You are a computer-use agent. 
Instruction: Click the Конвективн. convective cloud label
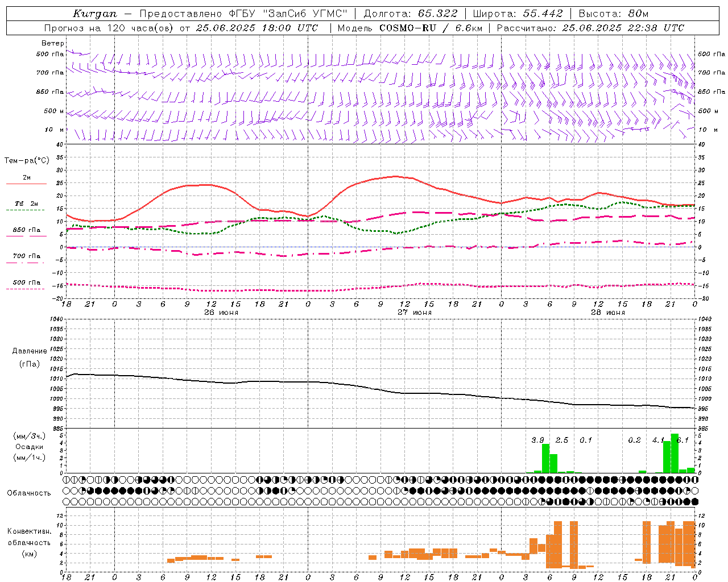(x=30, y=531)
